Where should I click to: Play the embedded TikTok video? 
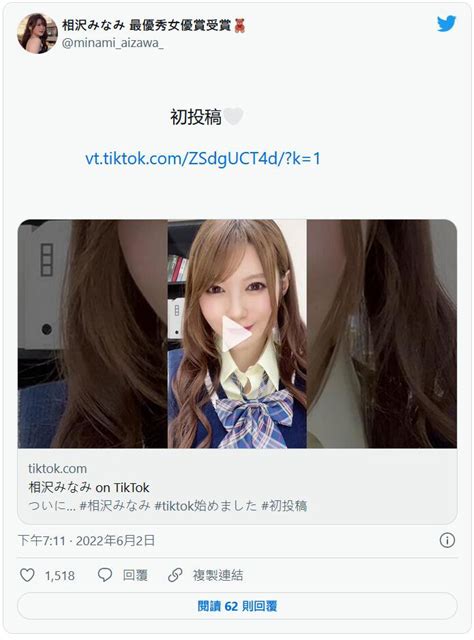[x=236, y=333]
